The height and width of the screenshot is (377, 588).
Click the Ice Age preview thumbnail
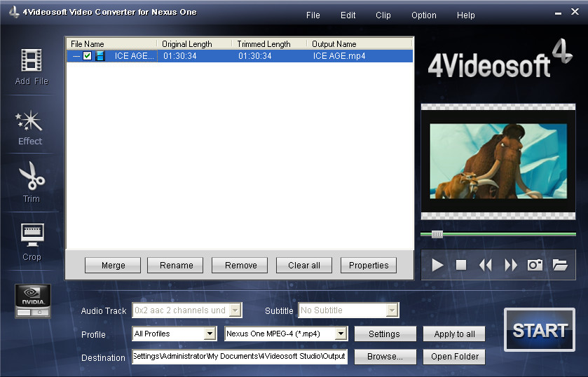coord(498,161)
